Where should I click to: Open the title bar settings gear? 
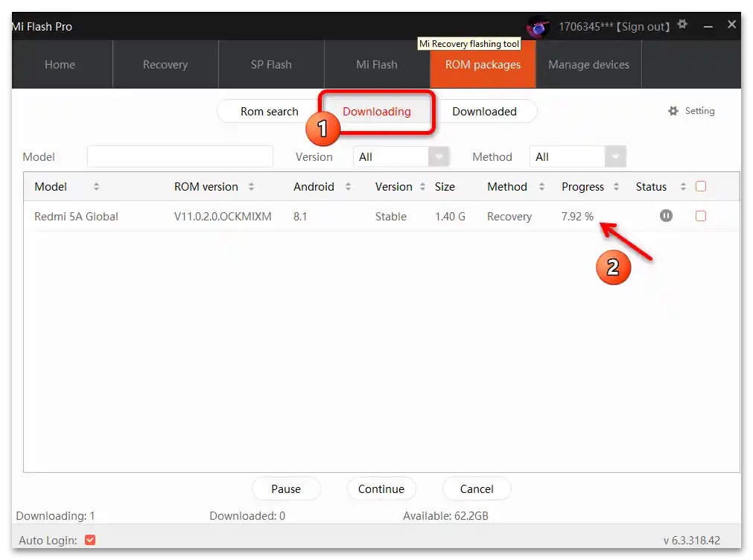click(682, 24)
